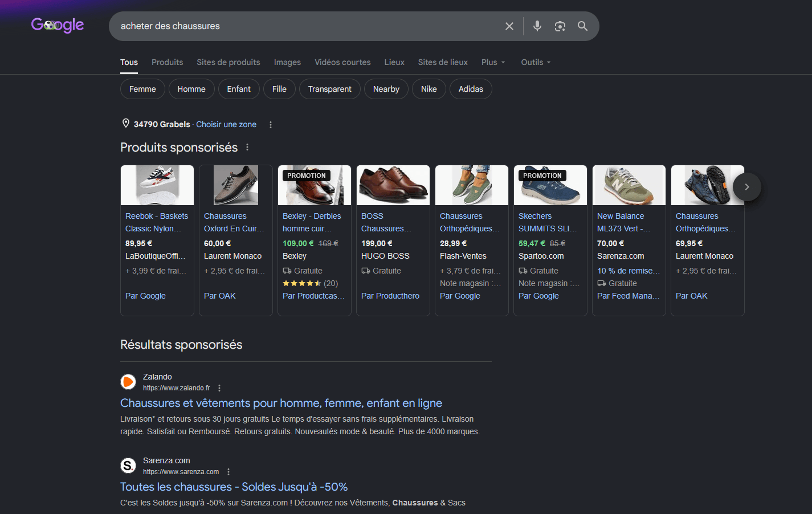Select the Femme filter chip
Viewport: 812px width, 514px height.
[142, 89]
